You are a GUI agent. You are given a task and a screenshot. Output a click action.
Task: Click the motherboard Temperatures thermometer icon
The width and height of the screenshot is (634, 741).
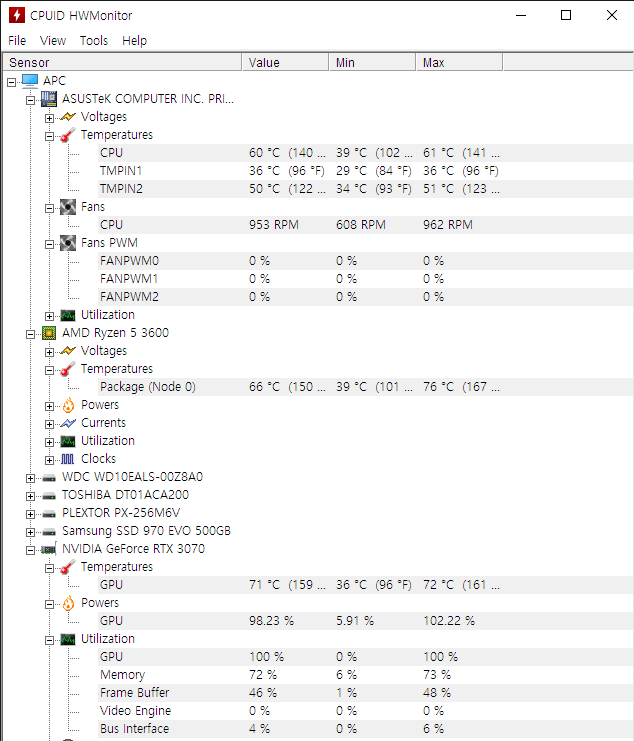pyautogui.click(x=68, y=135)
